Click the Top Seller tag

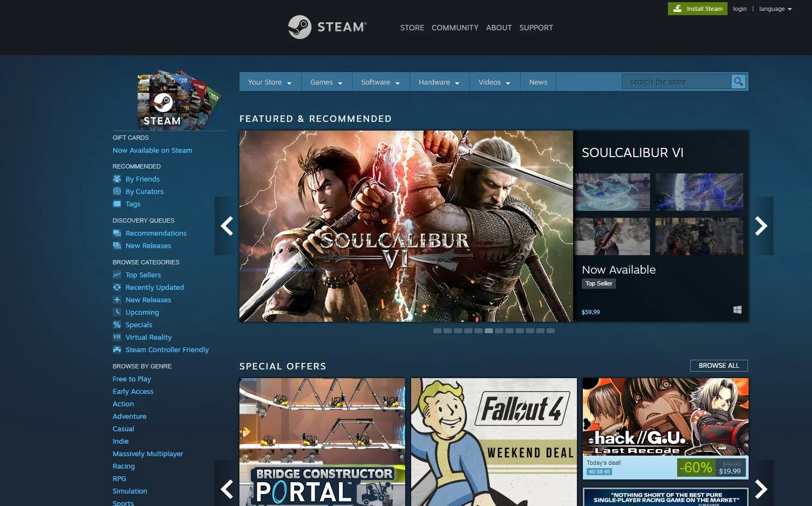pos(599,283)
